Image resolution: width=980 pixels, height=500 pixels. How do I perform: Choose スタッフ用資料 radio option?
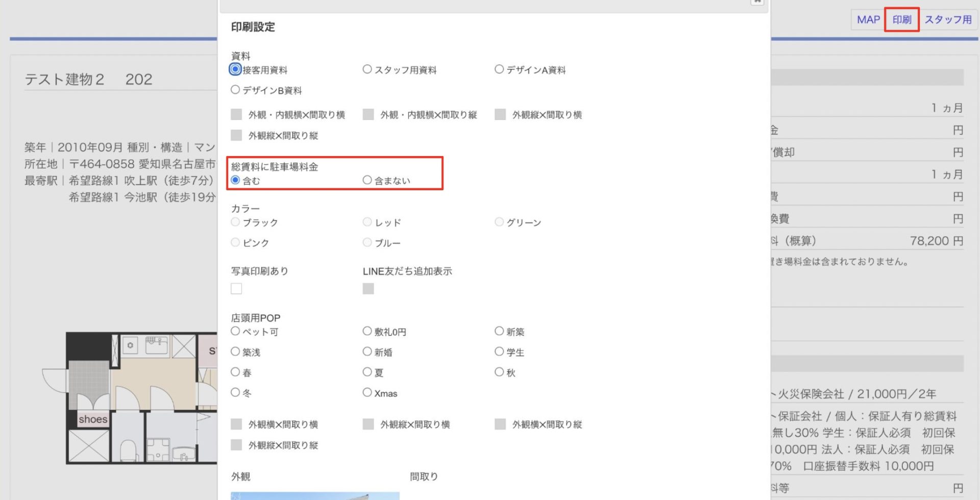click(367, 69)
